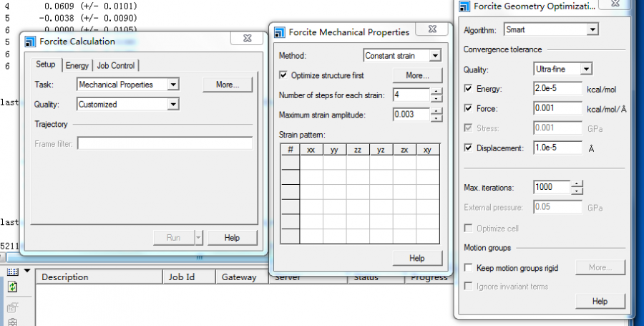Screen dimensions: 644x326
Task: Open the arrow beside the jobs view icon
Action: (x=27, y=271)
